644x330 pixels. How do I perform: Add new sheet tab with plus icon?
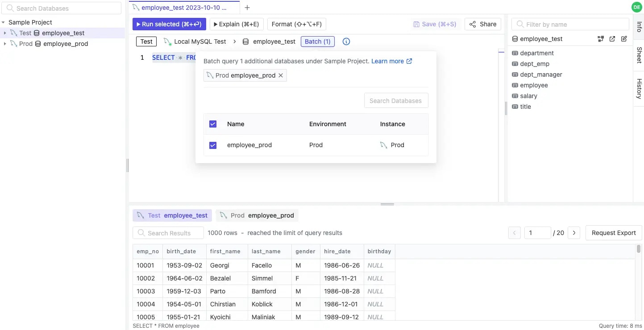(x=247, y=8)
